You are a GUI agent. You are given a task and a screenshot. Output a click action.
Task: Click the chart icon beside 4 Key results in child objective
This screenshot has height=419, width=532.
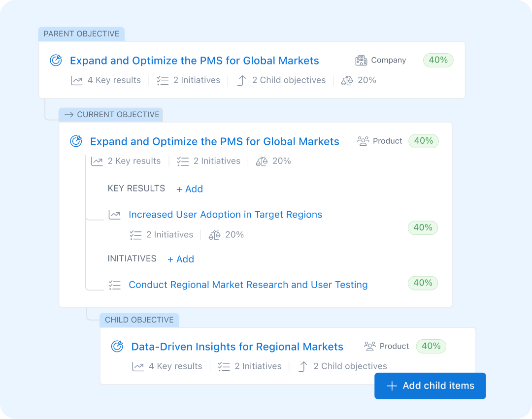(x=138, y=366)
